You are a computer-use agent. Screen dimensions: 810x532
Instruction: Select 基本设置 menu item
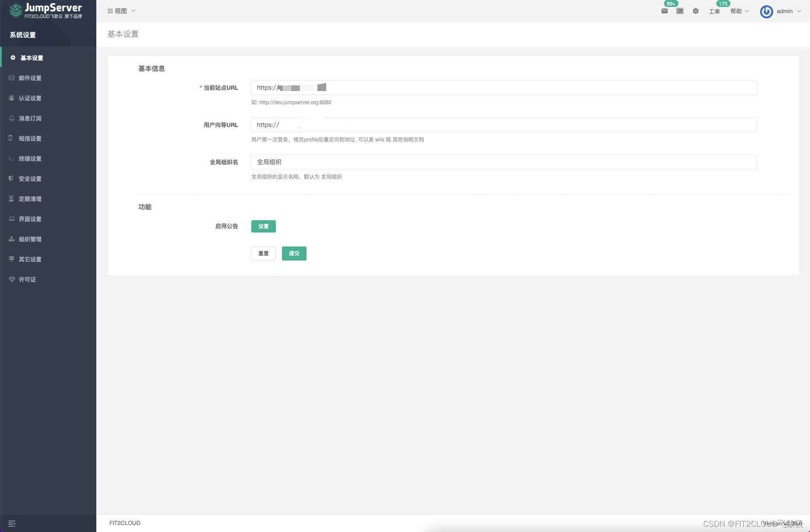click(48, 58)
